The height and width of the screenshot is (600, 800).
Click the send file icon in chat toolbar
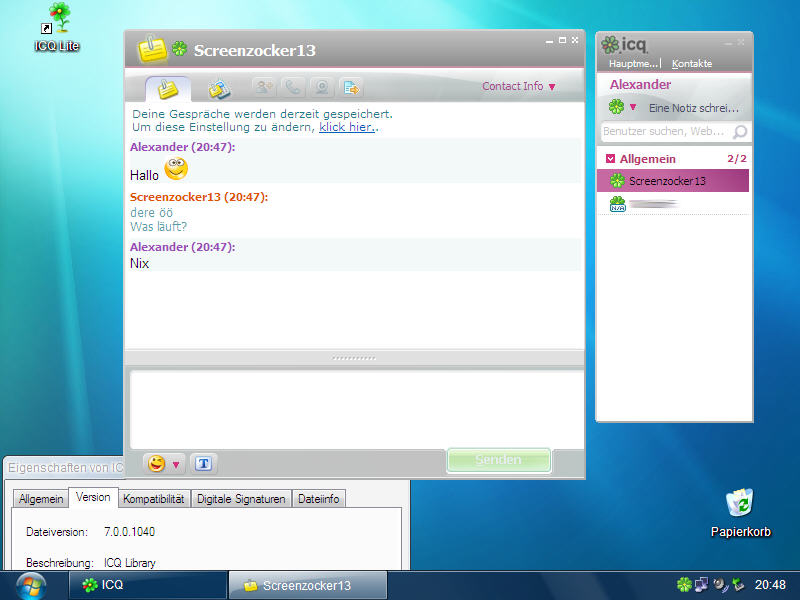(351, 87)
